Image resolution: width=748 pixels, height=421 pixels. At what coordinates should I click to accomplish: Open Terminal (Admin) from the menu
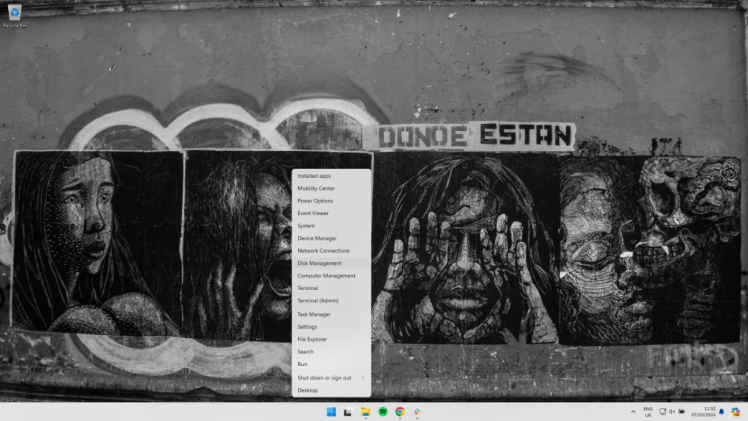click(318, 300)
